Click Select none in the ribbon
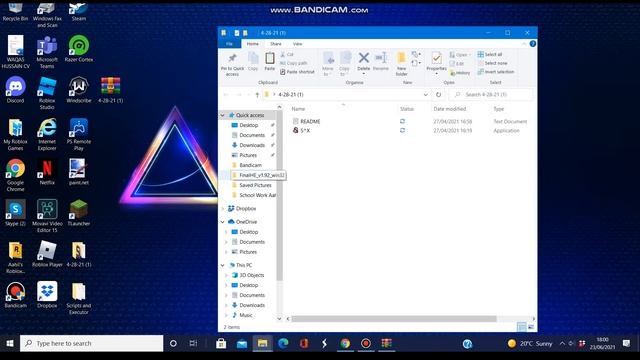This screenshot has height=360, width=640. (x=492, y=63)
